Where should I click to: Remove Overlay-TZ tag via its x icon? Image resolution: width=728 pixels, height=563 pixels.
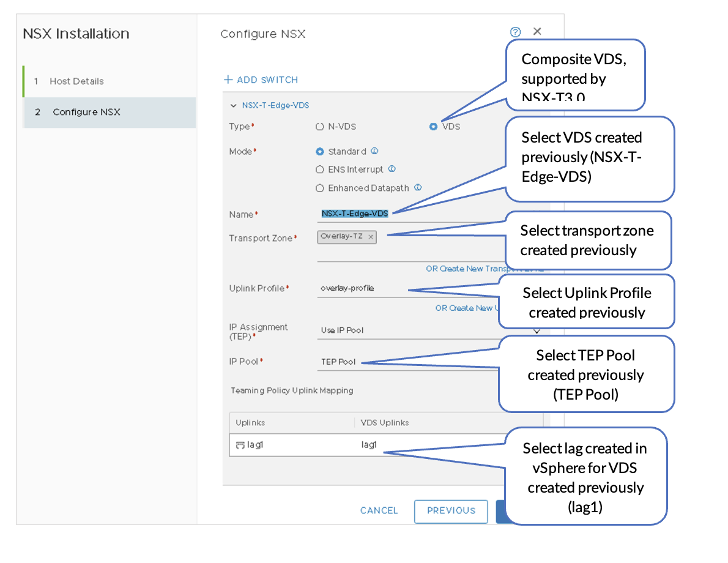[x=371, y=237]
